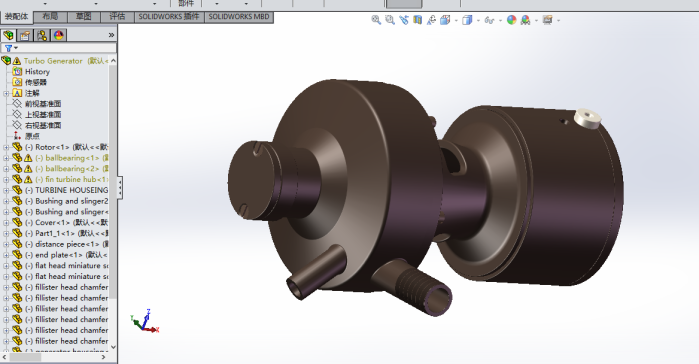
Task: Expand the Rotor<1> component node
Action: (x=6, y=147)
